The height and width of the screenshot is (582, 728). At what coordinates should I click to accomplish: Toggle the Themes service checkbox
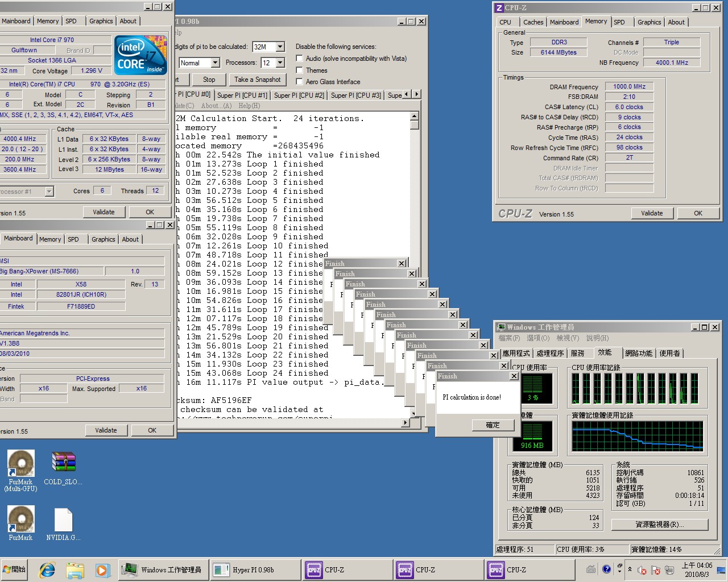click(x=300, y=70)
